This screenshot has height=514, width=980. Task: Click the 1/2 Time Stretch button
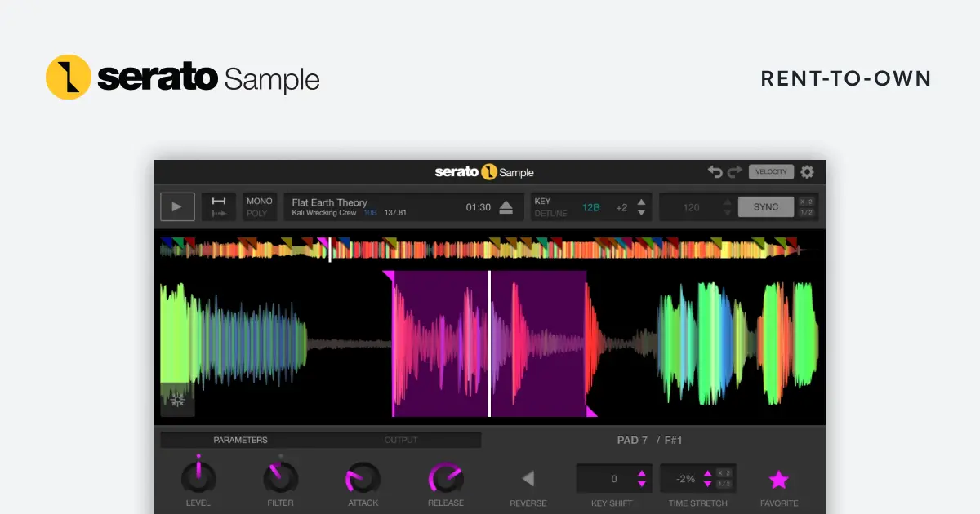click(724, 485)
